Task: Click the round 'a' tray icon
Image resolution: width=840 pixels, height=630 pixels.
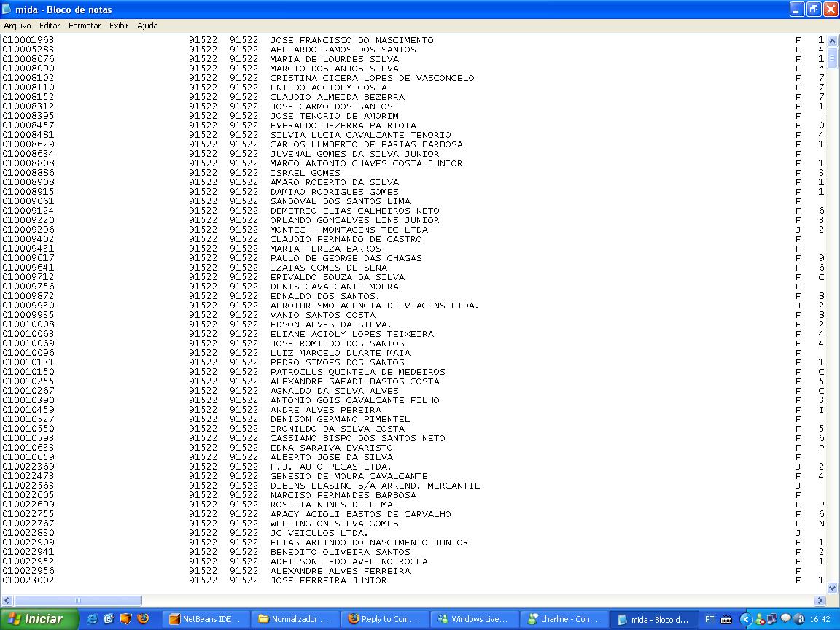Action: point(798,619)
